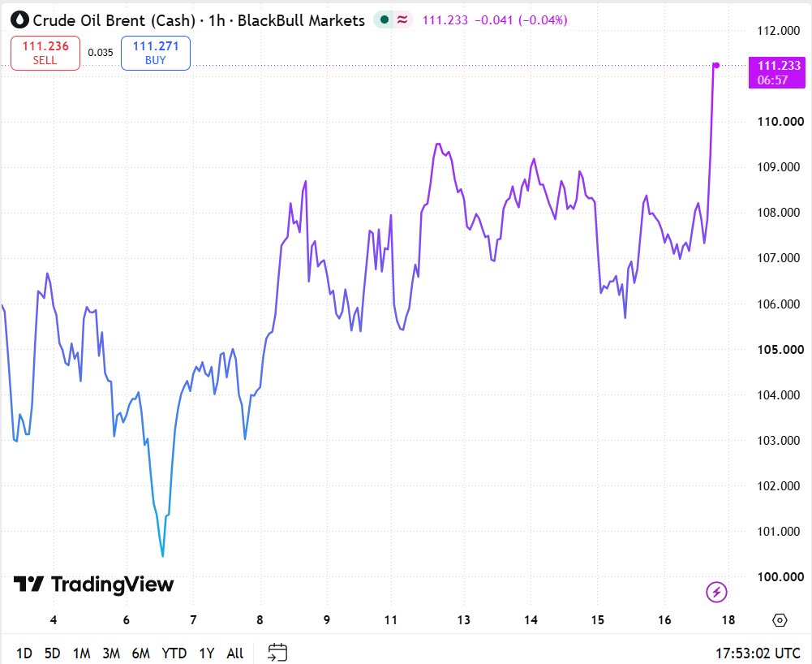The height and width of the screenshot is (664, 812).
Task: Select the 1D time range
Action: coord(24,653)
